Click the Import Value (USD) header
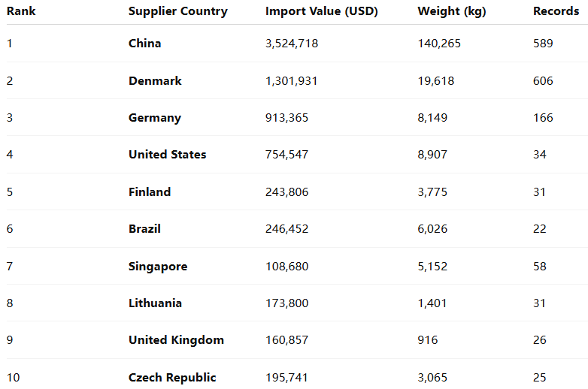Screen dimensions: 588x389 (321, 11)
